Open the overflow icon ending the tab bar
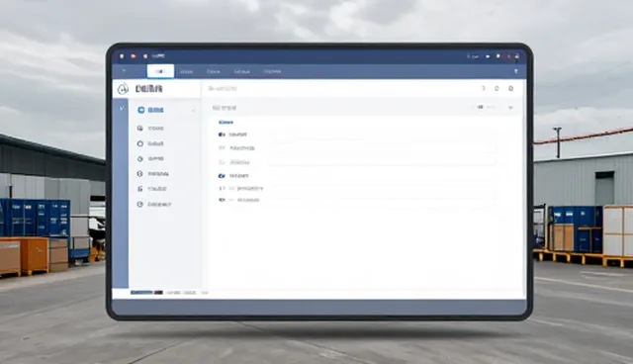 pos(515,71)
